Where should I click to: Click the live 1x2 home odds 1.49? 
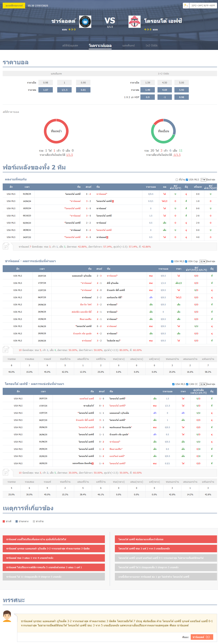148,90
